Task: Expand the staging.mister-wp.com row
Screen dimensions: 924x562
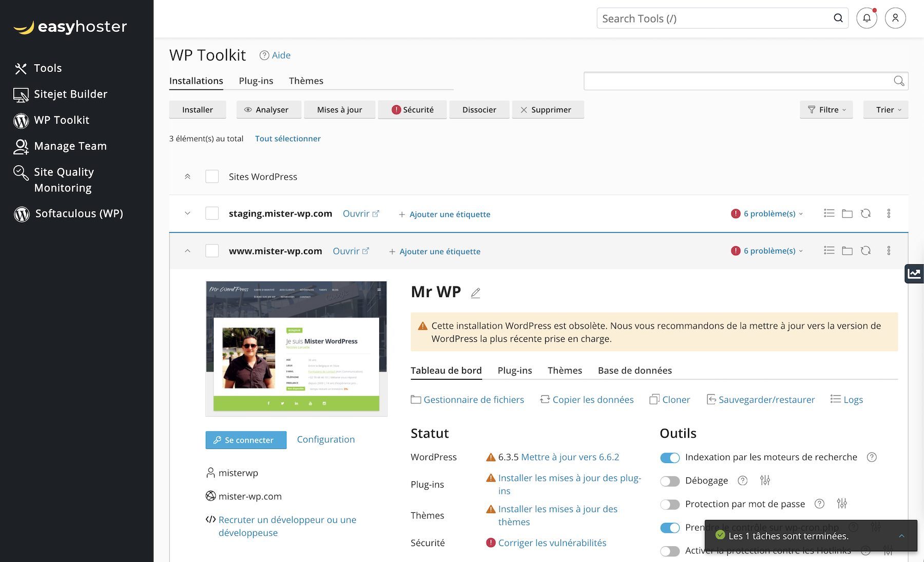Action: (x=187, y=213)
